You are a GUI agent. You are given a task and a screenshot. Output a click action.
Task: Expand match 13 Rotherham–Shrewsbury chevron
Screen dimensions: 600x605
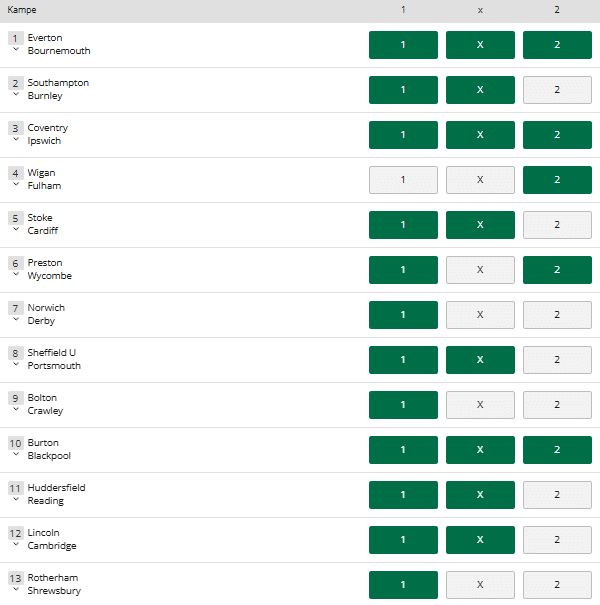pyautogui.click(x=15, y=590)
